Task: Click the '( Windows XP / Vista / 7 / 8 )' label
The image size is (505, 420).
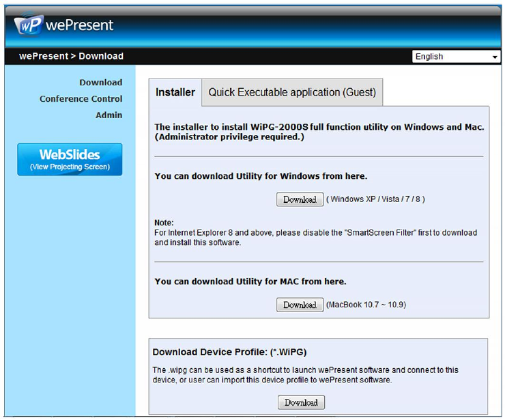Action: tap(375, 199)
